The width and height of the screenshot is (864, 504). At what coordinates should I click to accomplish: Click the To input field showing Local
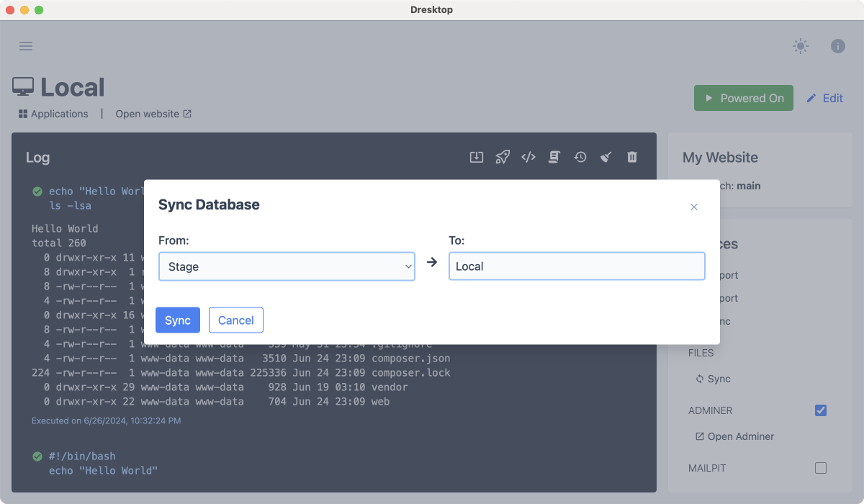click(x=577, y=266)
